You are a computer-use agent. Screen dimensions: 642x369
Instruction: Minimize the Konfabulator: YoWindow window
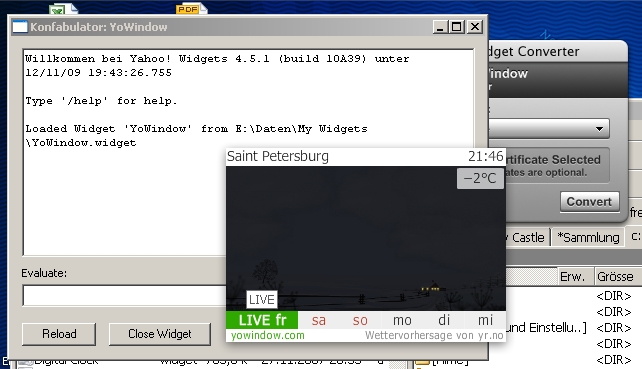440,27
